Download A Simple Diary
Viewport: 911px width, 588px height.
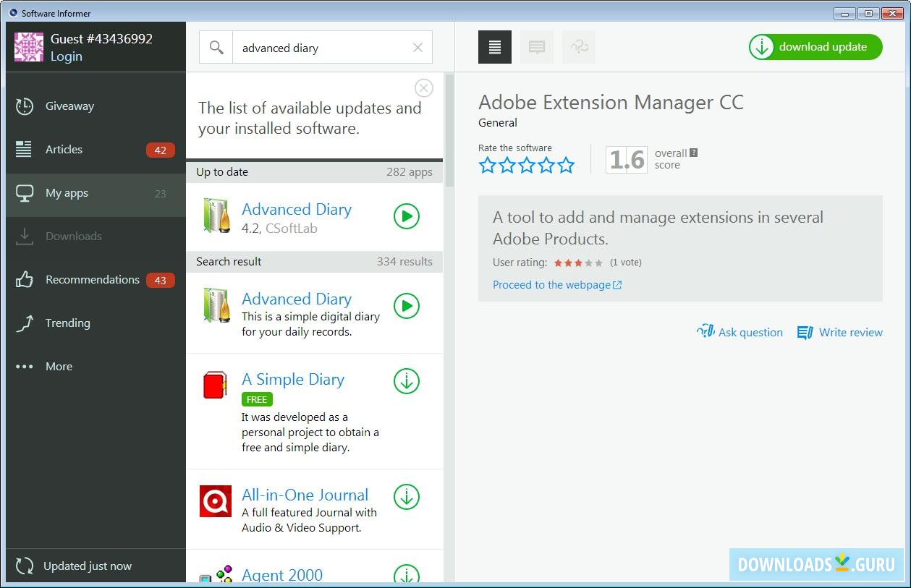tap(407, 381)
